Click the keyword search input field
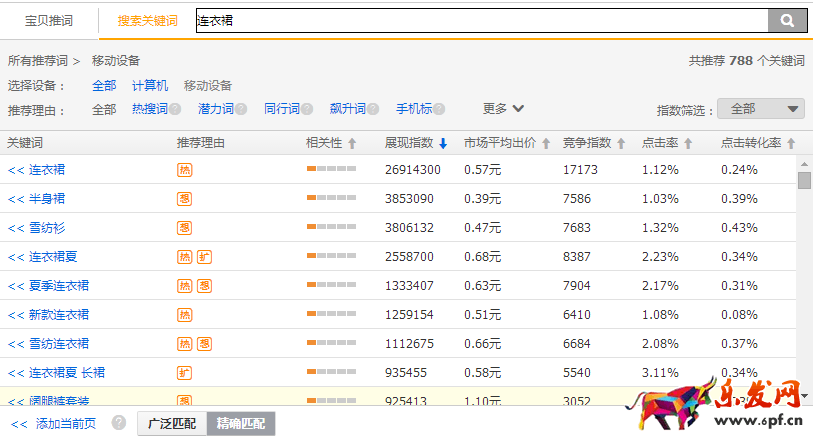813x441 pixels. (x=480, y=20)
